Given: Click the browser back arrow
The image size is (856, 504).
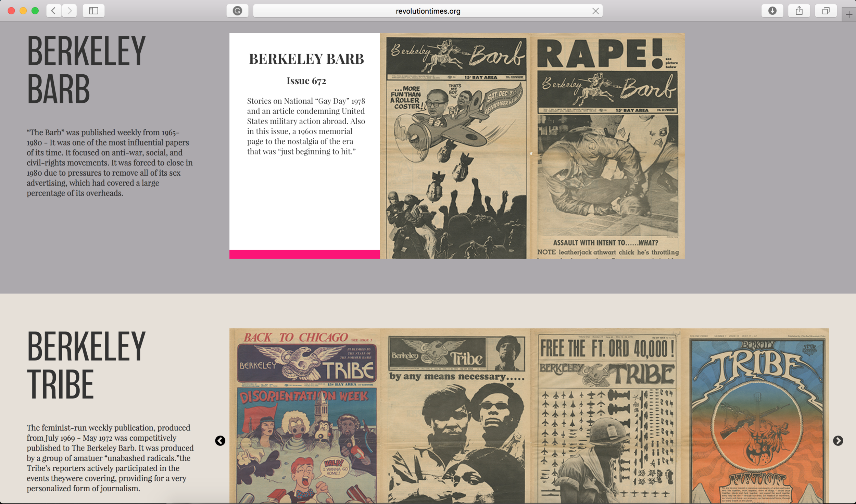Looking at the screenshot, I should click(x=54, y=11).
